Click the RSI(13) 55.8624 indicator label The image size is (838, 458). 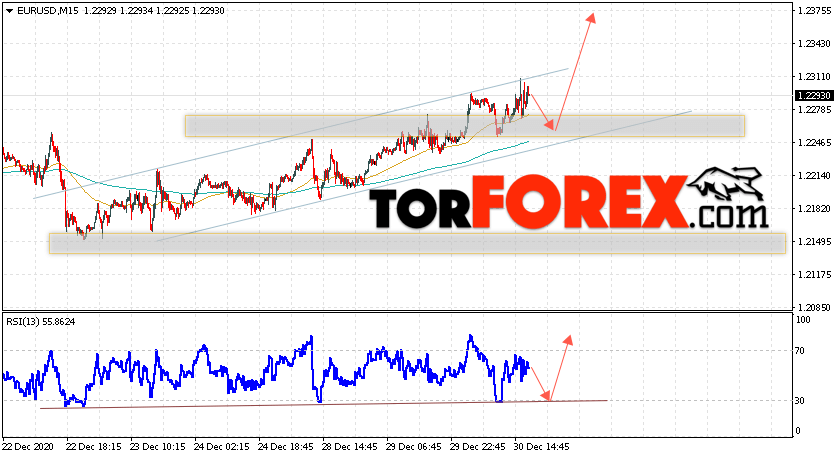click(41, 322)
